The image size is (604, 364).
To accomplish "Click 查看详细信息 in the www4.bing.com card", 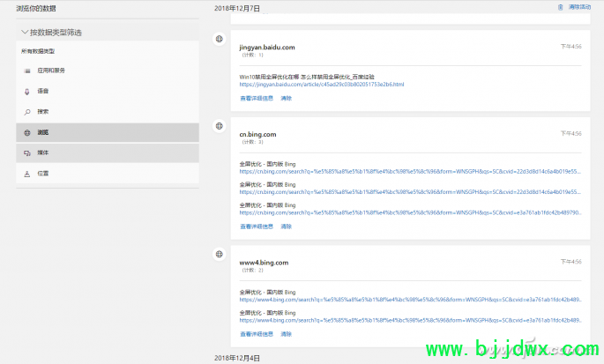I will (257, 334).
